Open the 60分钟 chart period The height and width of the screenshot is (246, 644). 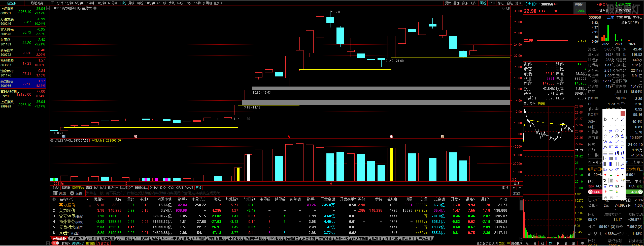point(113,3)
